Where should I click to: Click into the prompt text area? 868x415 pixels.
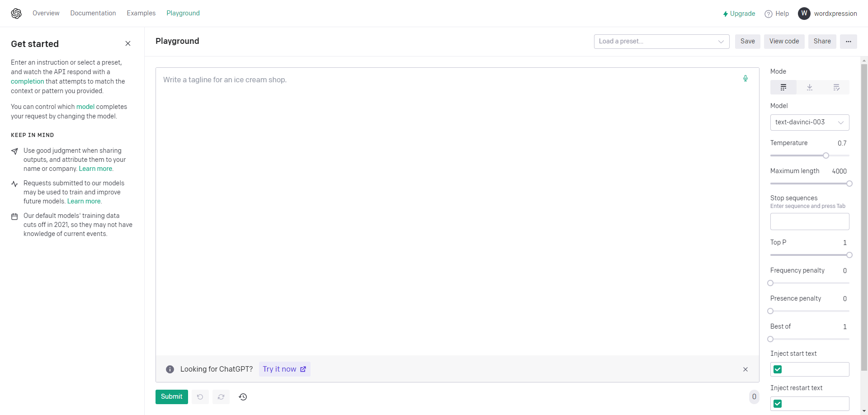(457, 212)
